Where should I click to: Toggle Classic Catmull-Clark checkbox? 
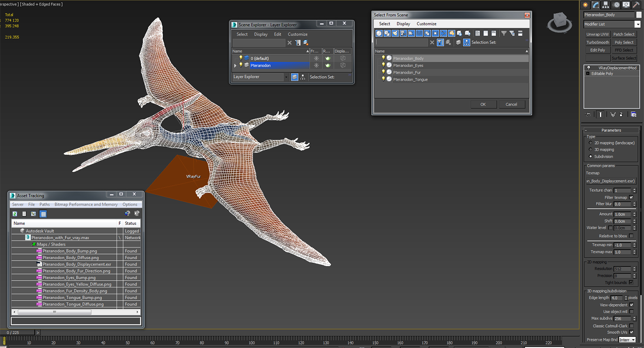click(x=631, y=326)
